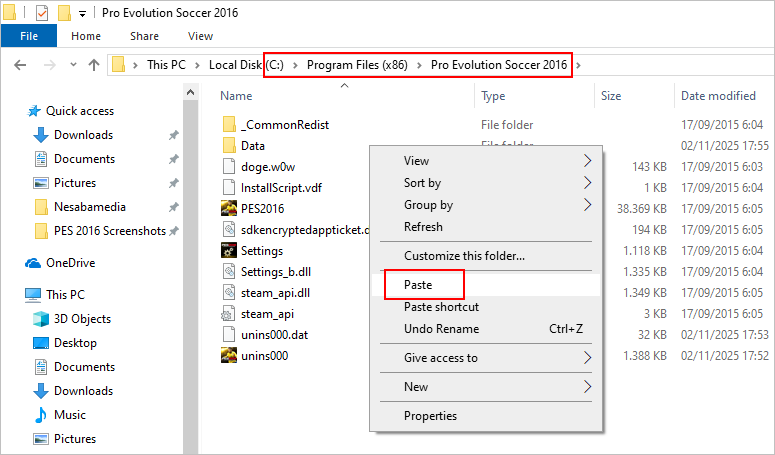Expand chevron after This PC breadcrumb
The image size is (775, 455).
(197, 65)
